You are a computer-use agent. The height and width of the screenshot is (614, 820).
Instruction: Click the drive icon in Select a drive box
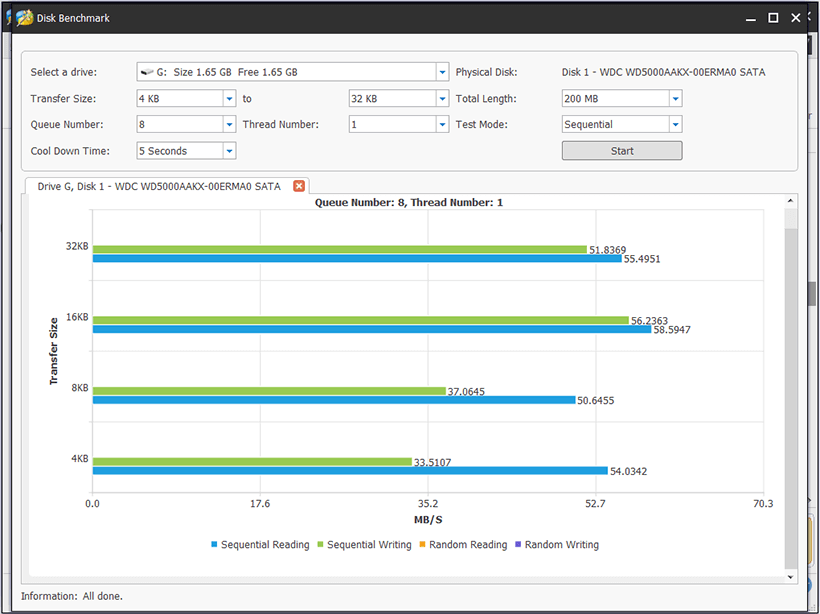[x=147, y=72]
